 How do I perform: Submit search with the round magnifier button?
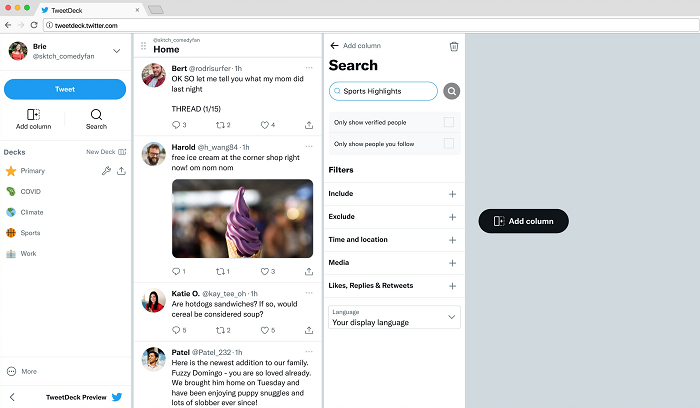pos(452,91)
